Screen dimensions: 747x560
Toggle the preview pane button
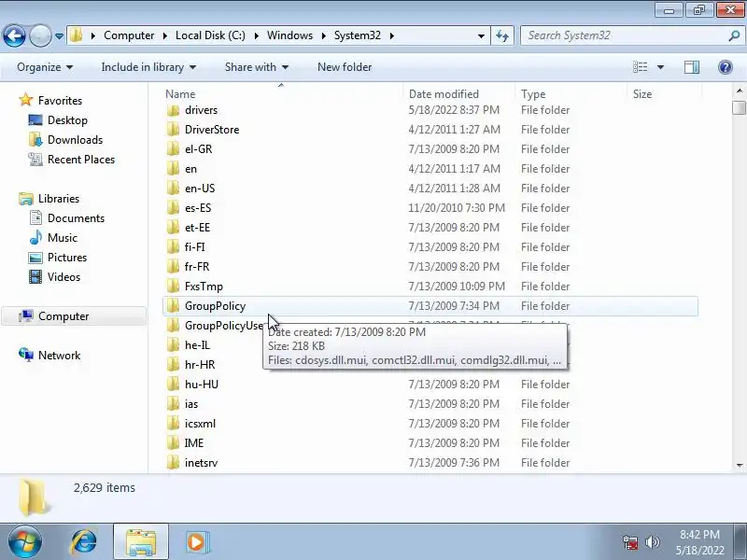tap(692, 67)
